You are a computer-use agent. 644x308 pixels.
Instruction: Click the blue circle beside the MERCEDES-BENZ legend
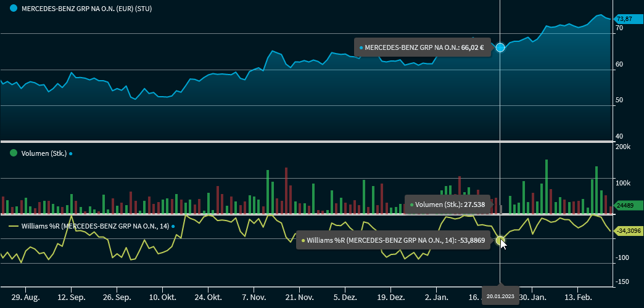click(14, 10)
